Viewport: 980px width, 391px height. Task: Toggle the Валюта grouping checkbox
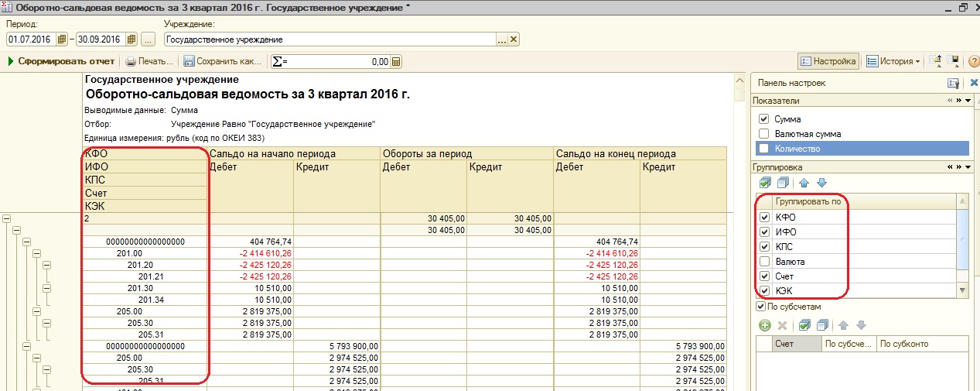764,262
